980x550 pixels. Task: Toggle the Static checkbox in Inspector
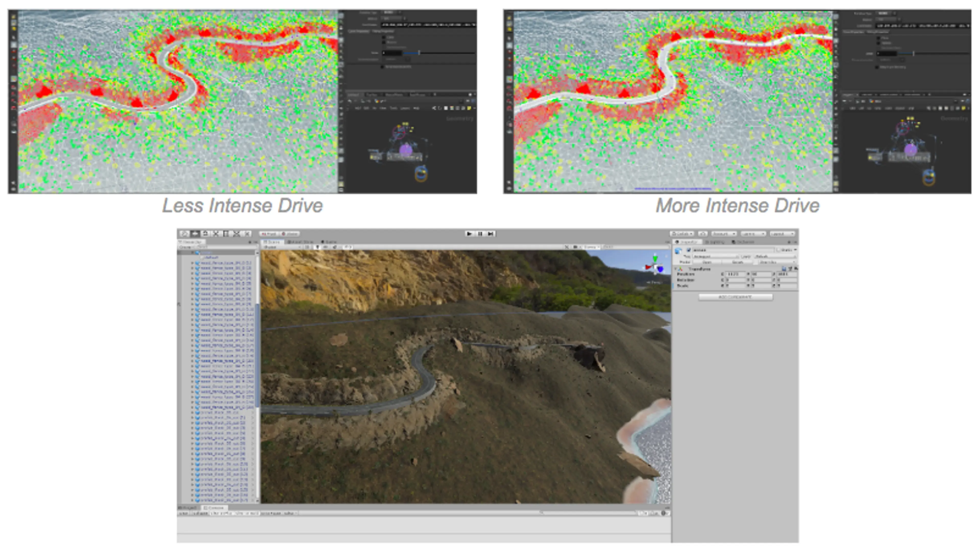779,250
